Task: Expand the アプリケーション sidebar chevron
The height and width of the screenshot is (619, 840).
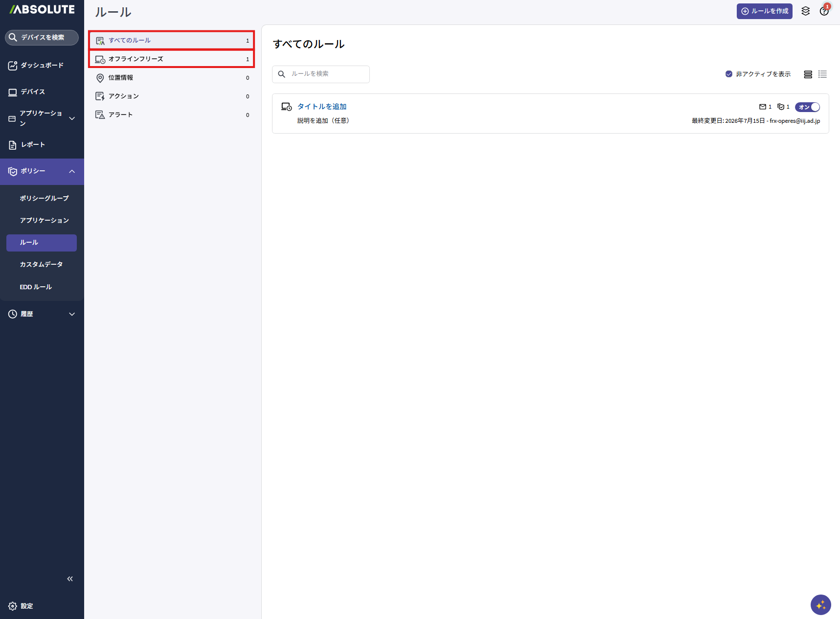Action: pyautogui.click(x=72, y=118)
